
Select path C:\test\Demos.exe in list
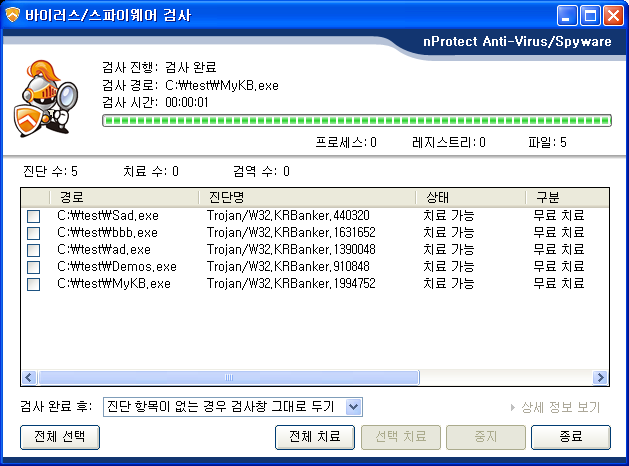(117, 267)
